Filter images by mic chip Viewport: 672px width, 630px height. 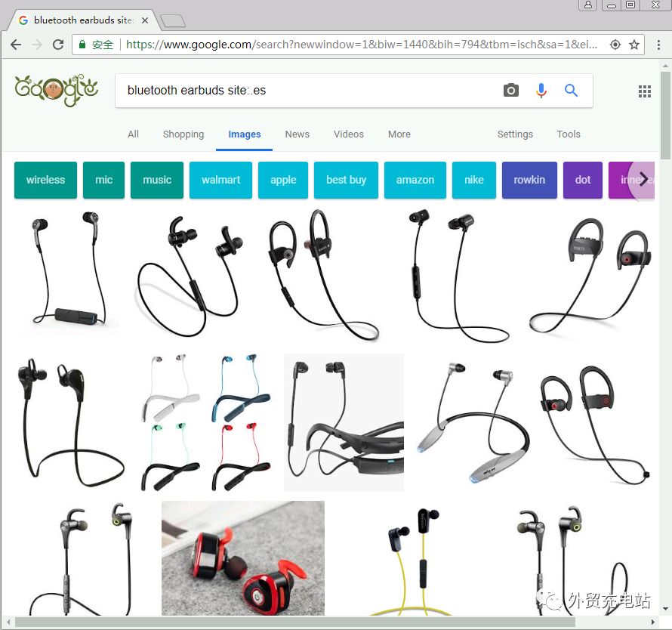(x=103, y=180)
